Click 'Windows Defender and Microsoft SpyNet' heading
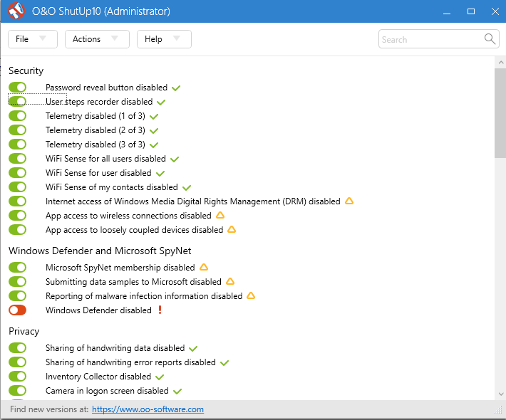This screenshot has width=506, height=420. [x=100, y=251]
